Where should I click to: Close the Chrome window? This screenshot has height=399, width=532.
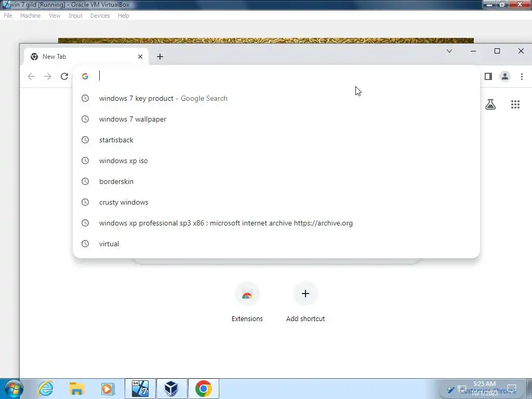tap(521, 51)
